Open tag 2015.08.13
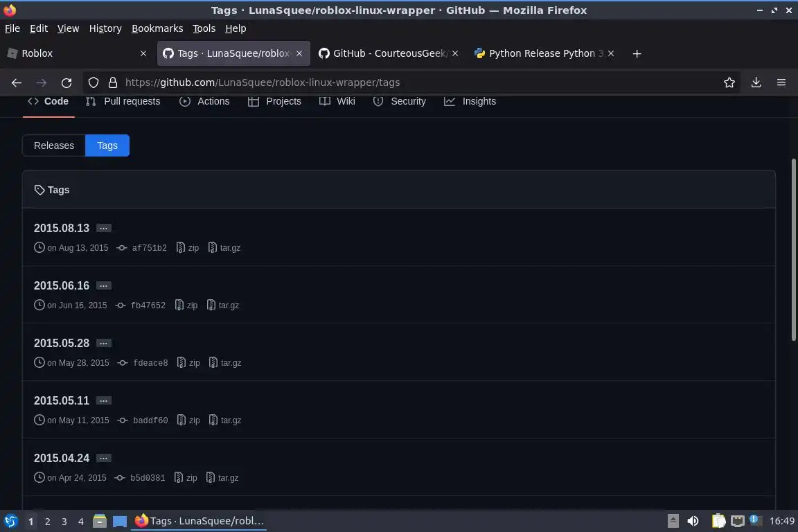Image resolution: width=798 pixels, height=532 pixels. (x=62, y=228)
